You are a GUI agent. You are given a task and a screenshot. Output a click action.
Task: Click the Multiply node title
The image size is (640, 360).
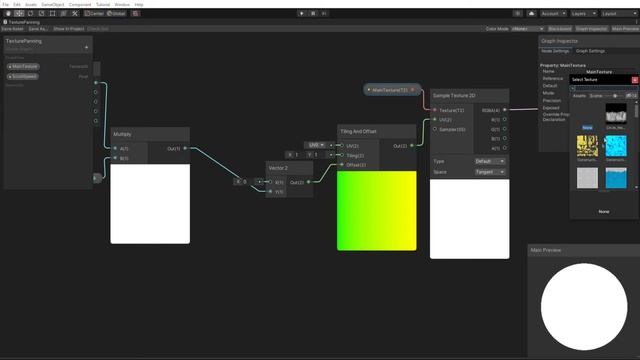pyautogui.click(x=122, y=134)
